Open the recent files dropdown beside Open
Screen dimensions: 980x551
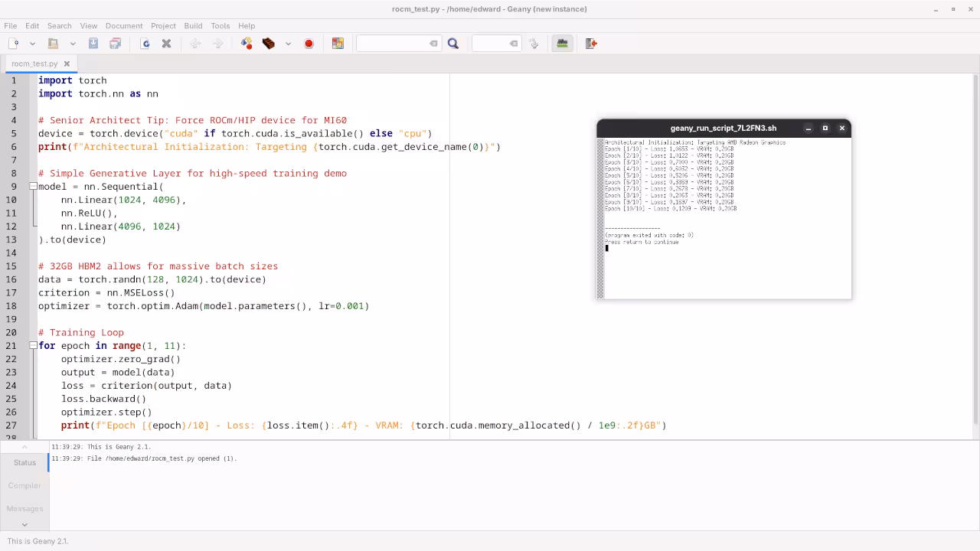73,44
